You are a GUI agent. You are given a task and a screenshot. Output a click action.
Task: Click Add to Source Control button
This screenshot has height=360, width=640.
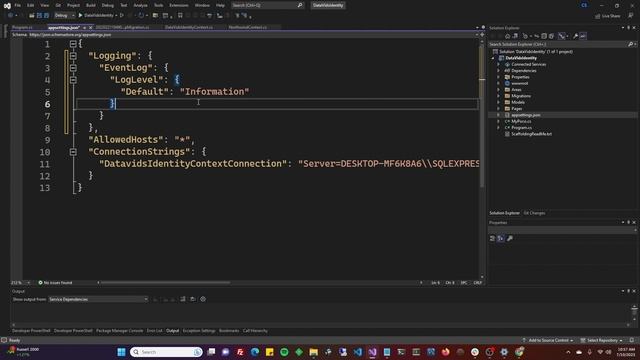[x=548, y=340]
